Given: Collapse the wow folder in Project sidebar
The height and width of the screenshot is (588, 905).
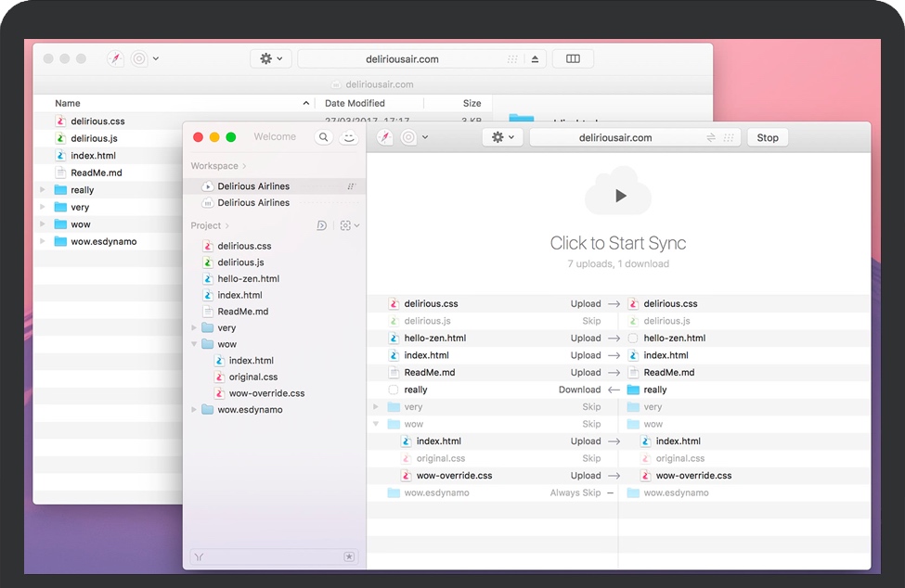Looking at the screenshot, I should [195, 344].
